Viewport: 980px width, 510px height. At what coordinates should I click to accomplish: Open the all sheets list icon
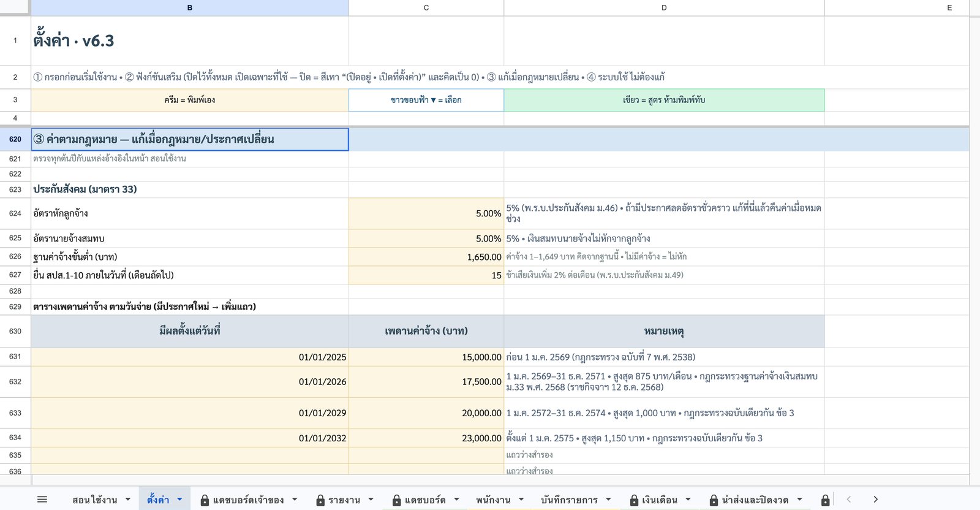click(x=42, y=500)
